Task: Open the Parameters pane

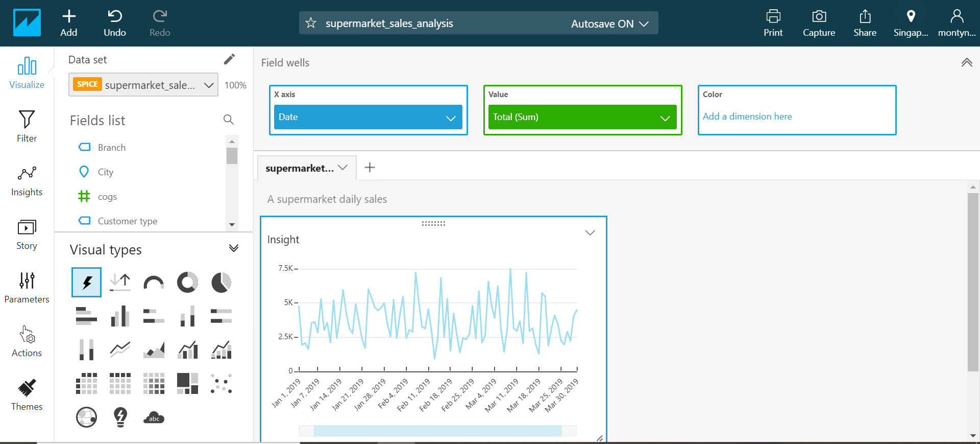Action: pyautogui.click(x=27, y=287)
